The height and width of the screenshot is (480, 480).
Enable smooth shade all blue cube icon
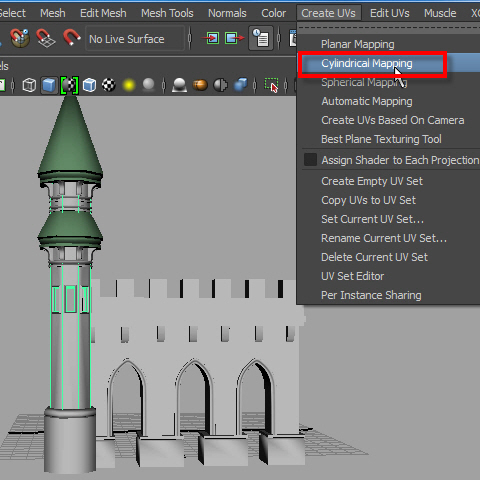click(49, 85)
